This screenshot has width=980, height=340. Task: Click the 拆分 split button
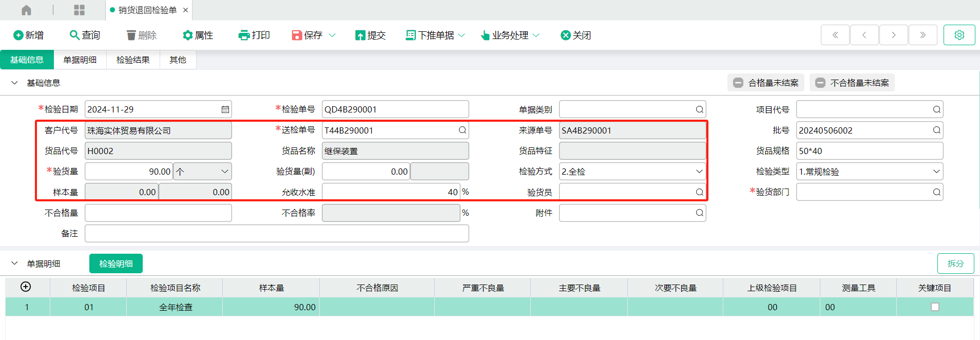coord(955,263)
